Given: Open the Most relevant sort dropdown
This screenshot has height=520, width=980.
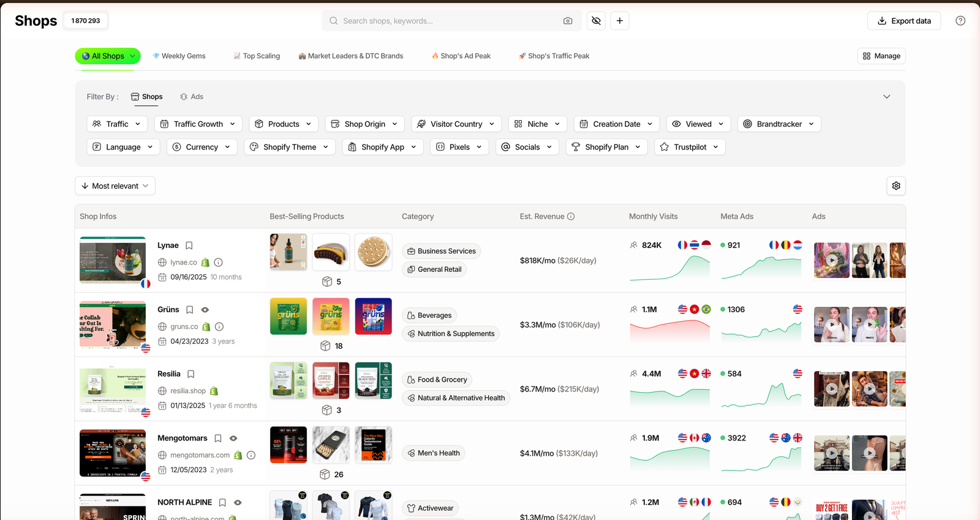Looking at the screenshot, I should click(x=115, y=186).
